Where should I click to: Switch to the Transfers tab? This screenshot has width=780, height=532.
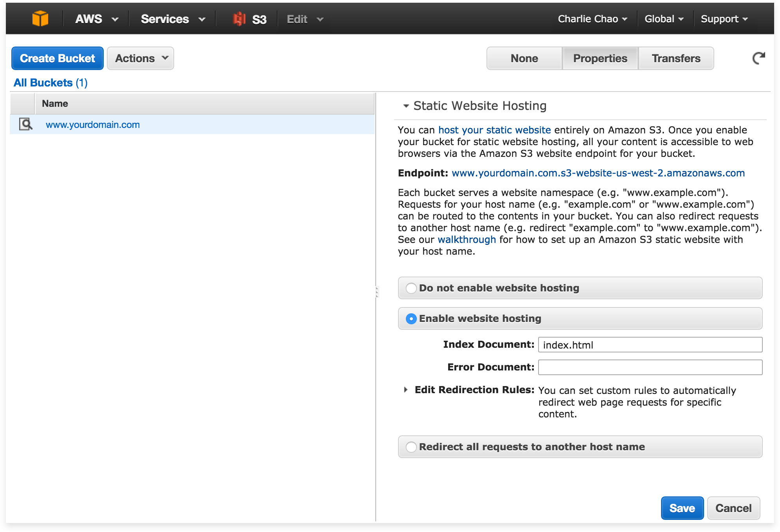676,58
